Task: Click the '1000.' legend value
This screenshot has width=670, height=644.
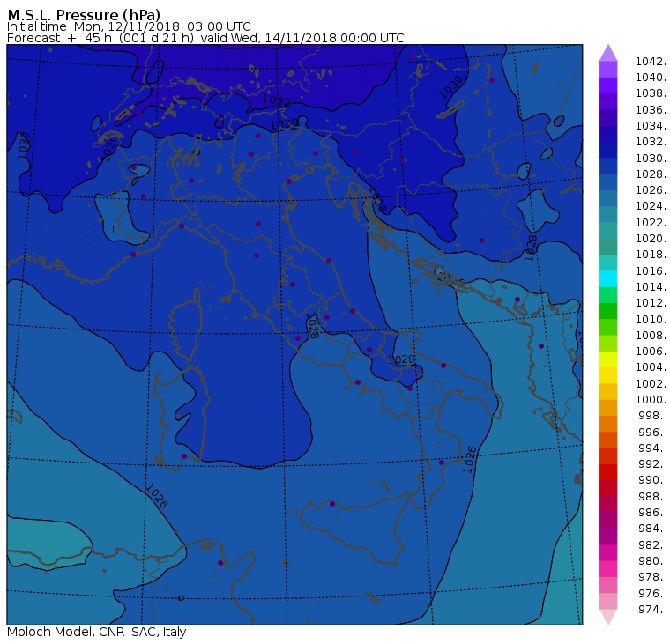Action: tap(651, 399)
